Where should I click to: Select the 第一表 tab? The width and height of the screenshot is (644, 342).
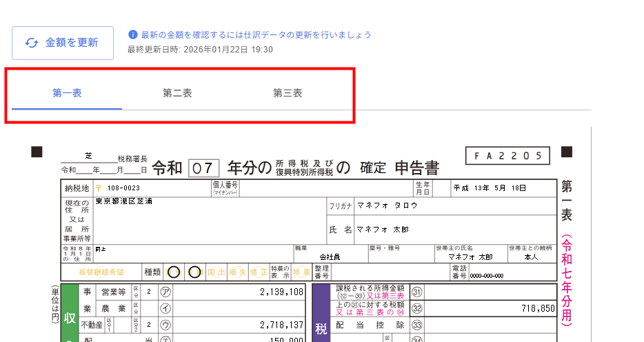point(67,93)
